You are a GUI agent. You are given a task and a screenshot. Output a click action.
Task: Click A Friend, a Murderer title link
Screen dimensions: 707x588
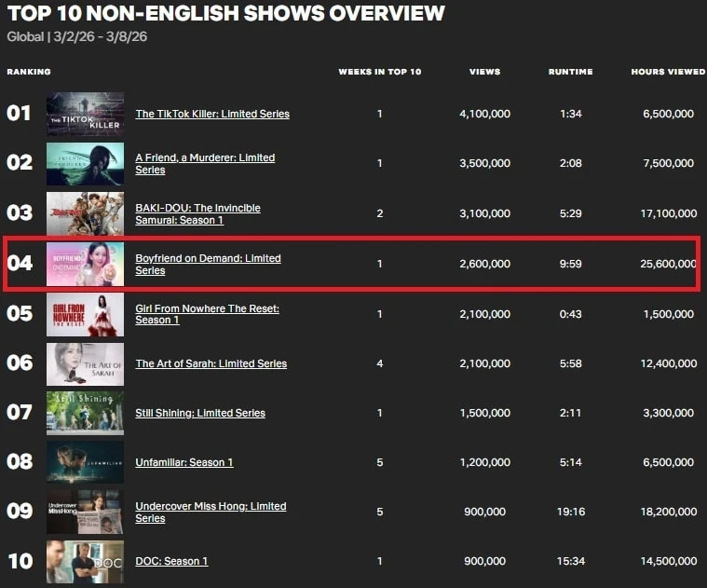tap(205, 158)
